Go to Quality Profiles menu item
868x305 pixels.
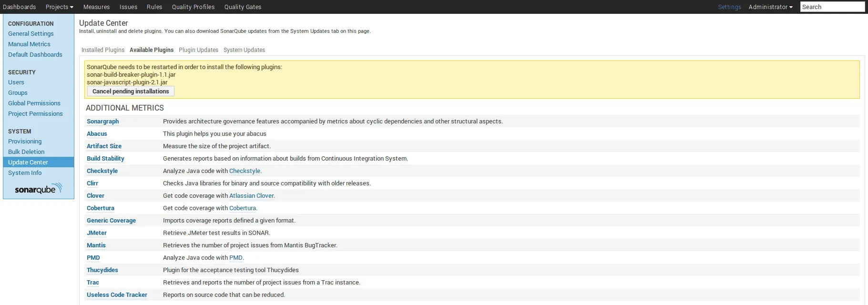point(193,7)
